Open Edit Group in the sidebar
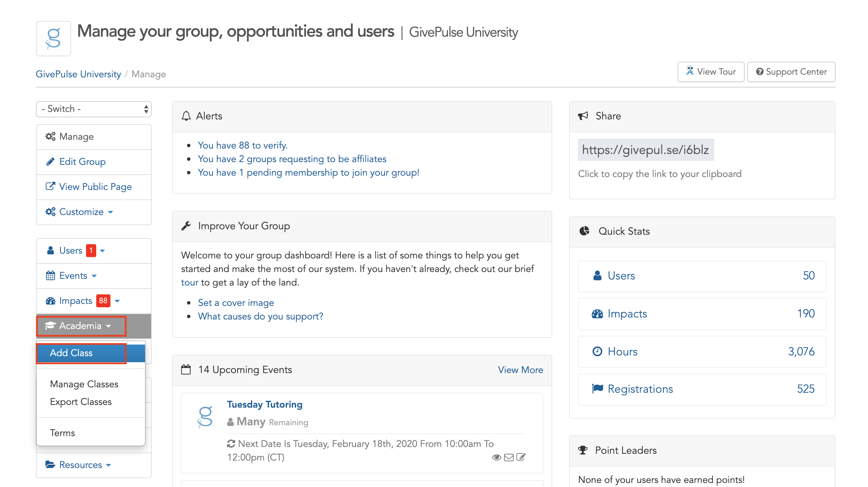Image resolution: width=868 pixels, height=487 pixels. (x=94, y=162)
